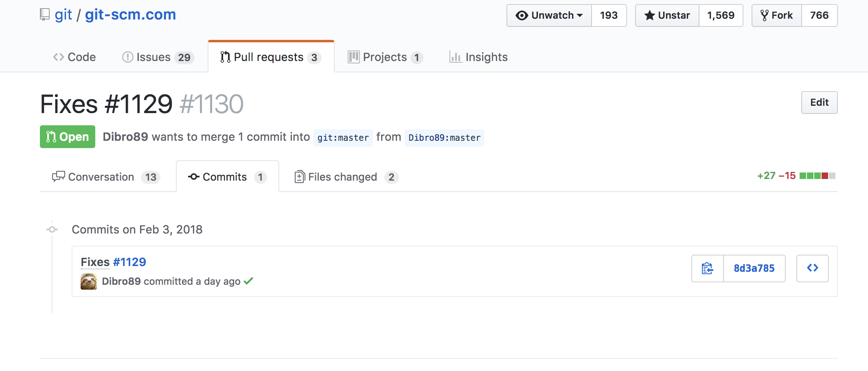Open the git owner link
The width and height of the screenshot is (868, 371).
pyautogui.click(x=64, y=15)
